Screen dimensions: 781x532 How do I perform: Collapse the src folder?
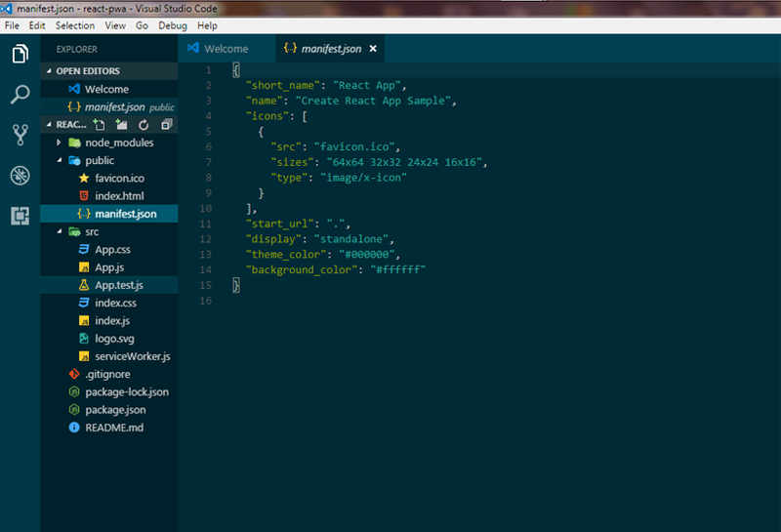click(x=59, y=231)
